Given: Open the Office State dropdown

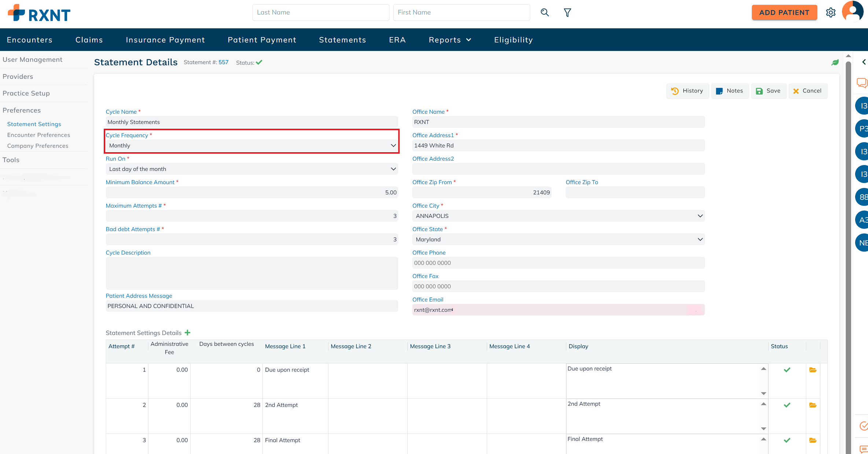Looking at the screenshot, I should pyautogui.click(x=558, y=239).
